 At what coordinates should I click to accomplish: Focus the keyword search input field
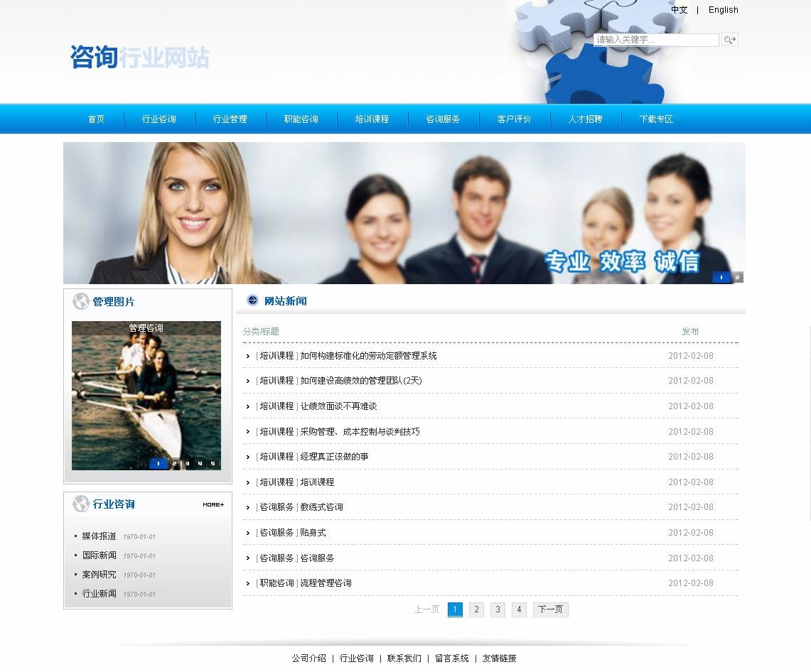point(655,40)
